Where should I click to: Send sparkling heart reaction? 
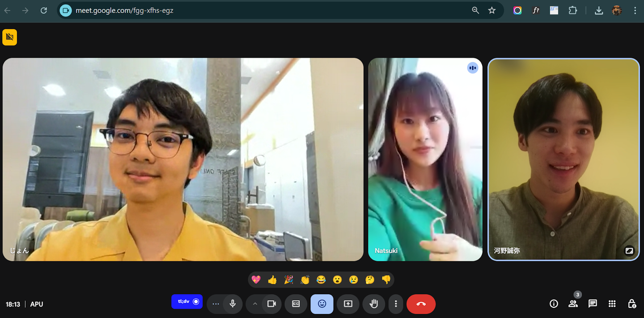pos(256,280)
